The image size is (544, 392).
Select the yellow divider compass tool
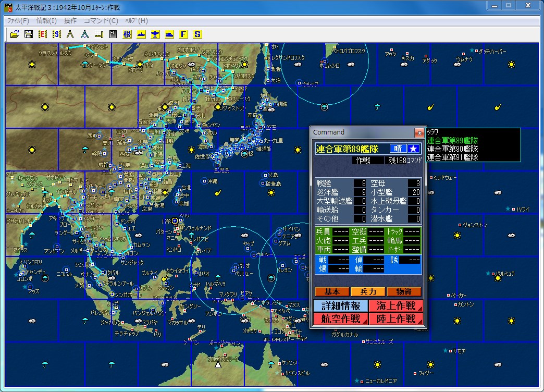pos(70,34)
